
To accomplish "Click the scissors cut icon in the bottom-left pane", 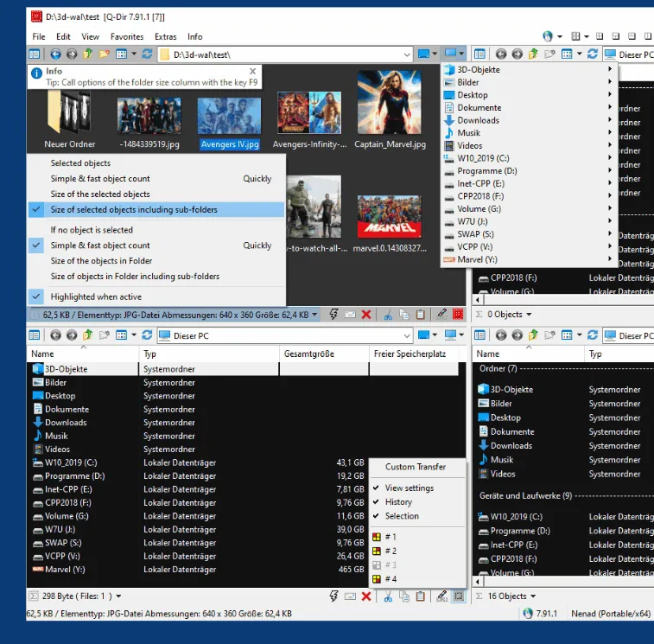I will 388,596.
